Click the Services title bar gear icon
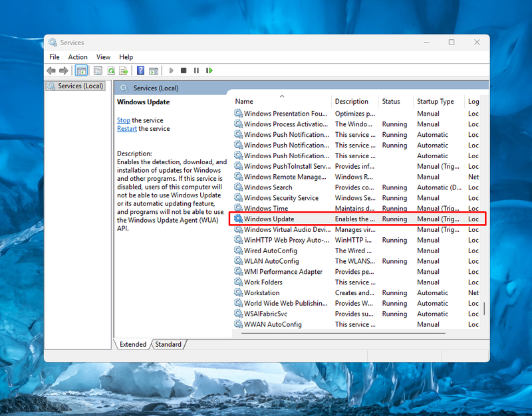The width and height of the screenshot is (532, 416). (x=53, y=43)
